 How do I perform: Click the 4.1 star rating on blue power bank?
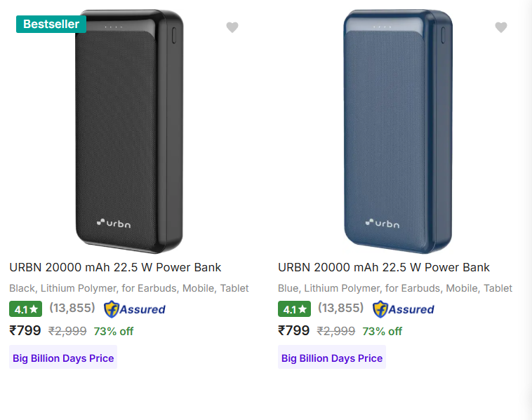pyautogui.click(x=295, y=309)
